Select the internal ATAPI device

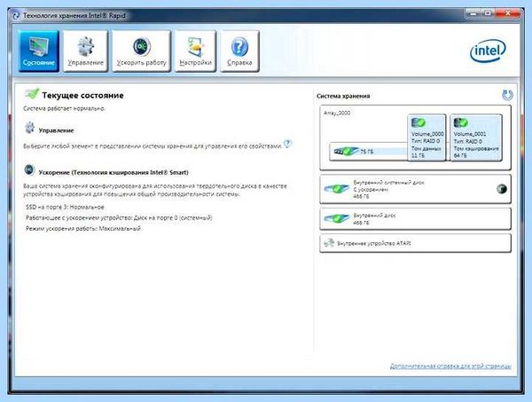415,243
